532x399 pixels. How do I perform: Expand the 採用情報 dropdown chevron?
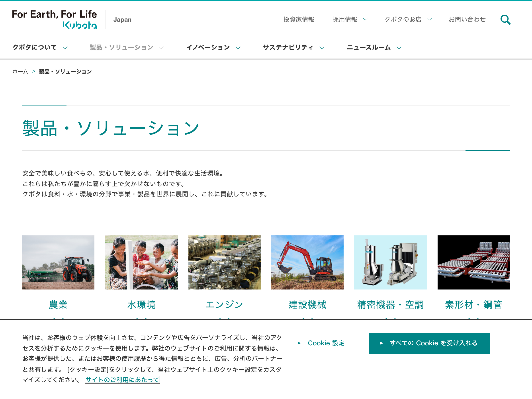point(365,19)
